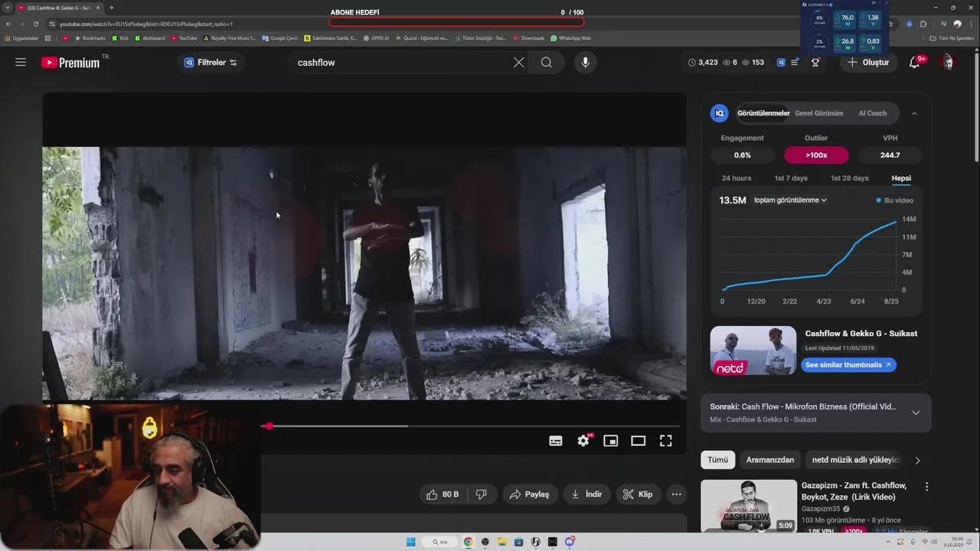The width and height of the screenshot is (980, 551).
Task: Open Chrome from the taskbar
Action: (468, 542)
